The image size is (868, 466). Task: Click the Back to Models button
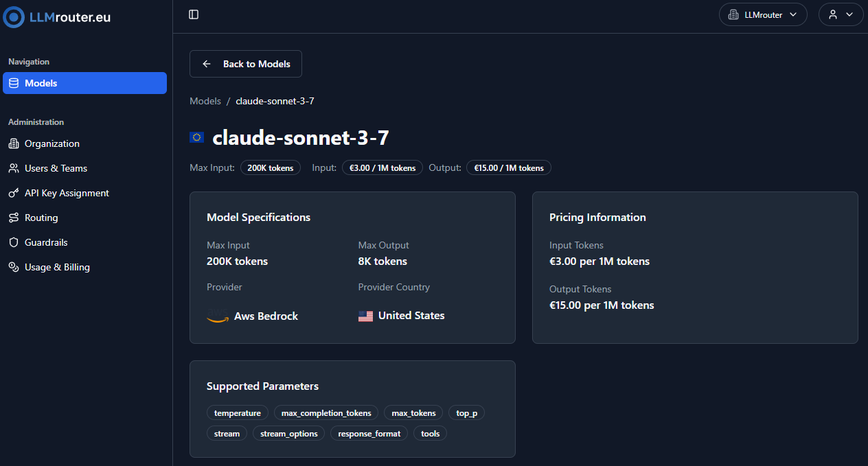pos(246,64)
